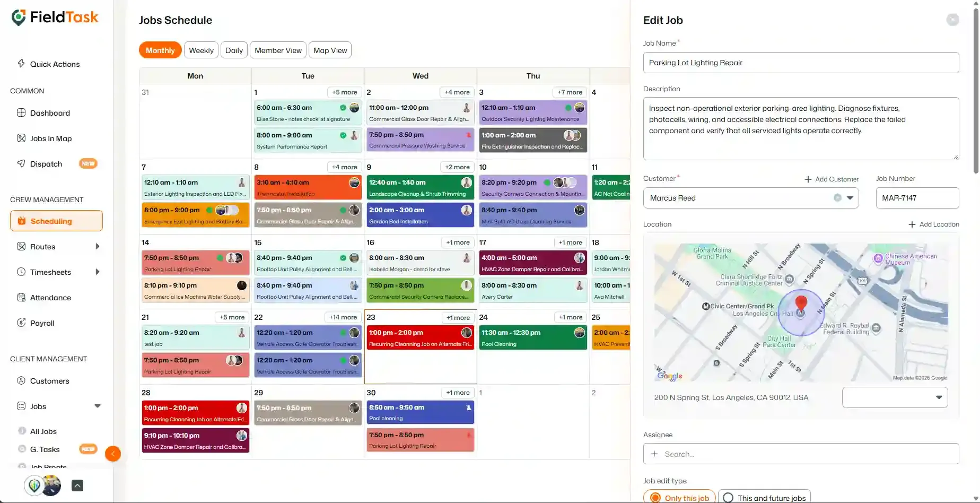
Task: Show '+7 more' jobs on Thursday the 3rd
Action: pos(570,92)
